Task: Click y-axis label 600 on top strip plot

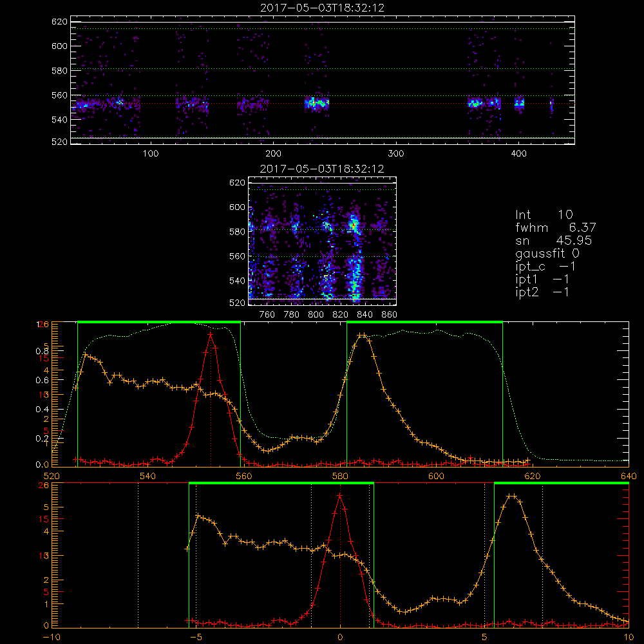Action: (59, 46)
